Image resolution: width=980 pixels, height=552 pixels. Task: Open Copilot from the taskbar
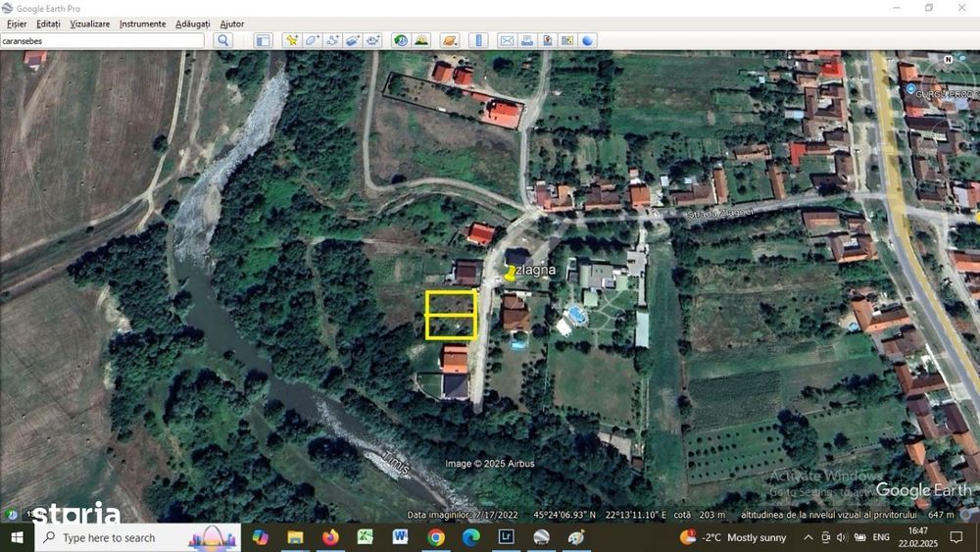[260, 537]
